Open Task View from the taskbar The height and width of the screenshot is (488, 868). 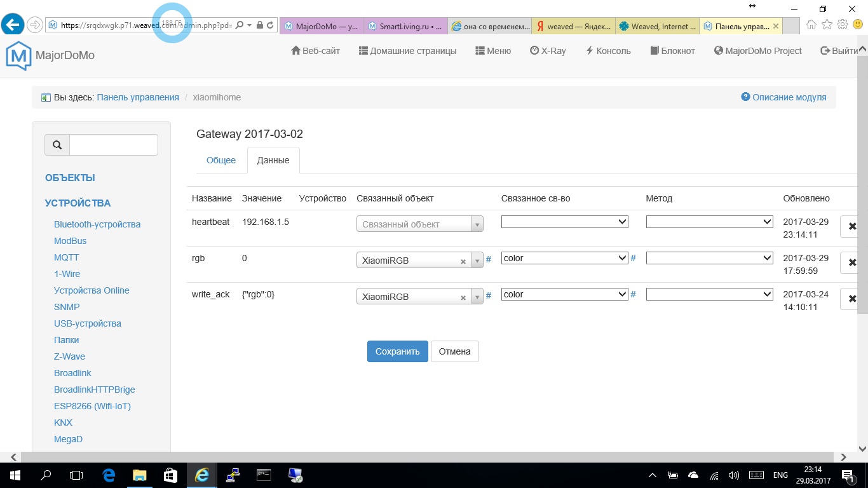76,475
